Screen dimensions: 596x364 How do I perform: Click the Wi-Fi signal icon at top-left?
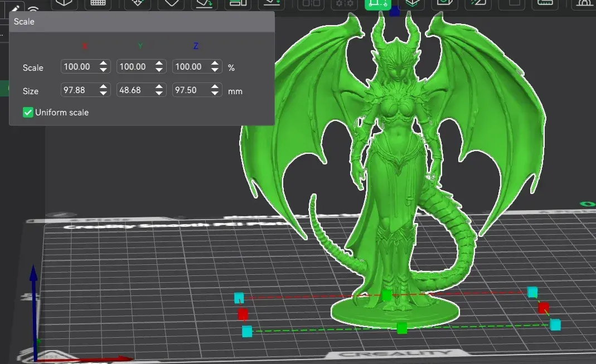(x=33, y=9)
